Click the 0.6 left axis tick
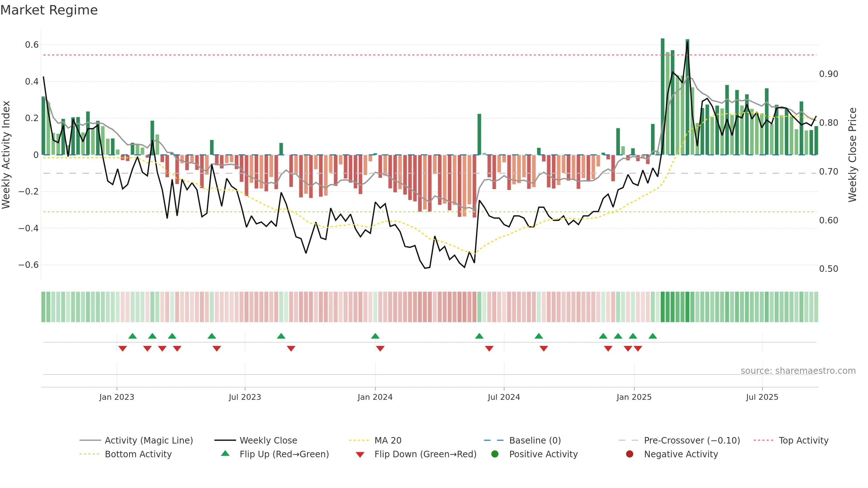The height and width of the screenshot is (488, 868). (32, 45)
